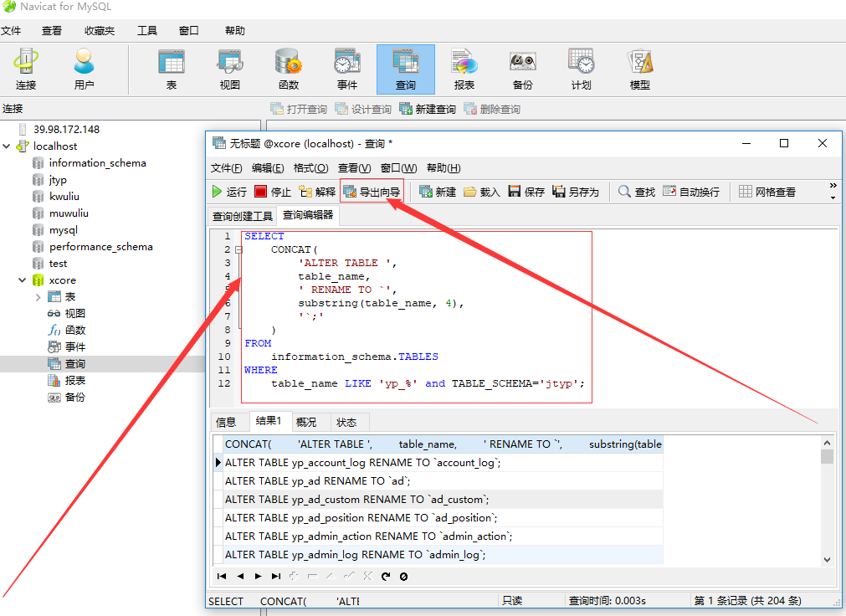Click the 模型 model toolbar icon
Screen dimensions: 846x616
pyautogui.click(x=640, y=69)
